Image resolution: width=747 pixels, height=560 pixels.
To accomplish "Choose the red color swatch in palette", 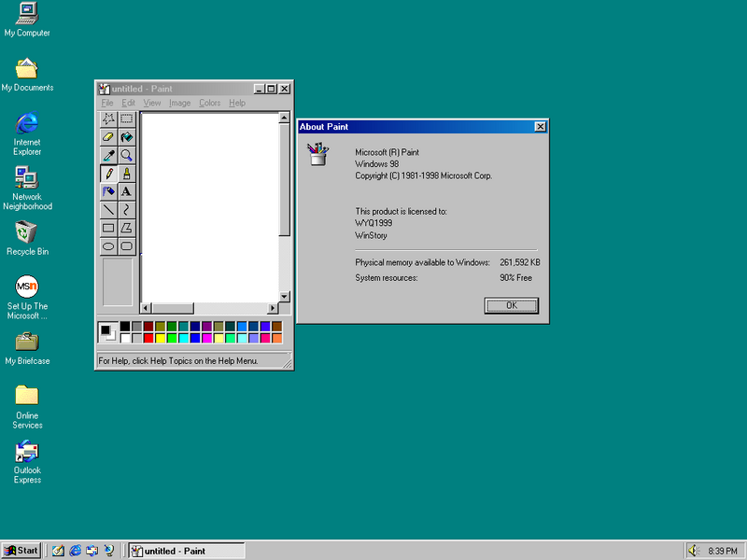I will 148,338.
